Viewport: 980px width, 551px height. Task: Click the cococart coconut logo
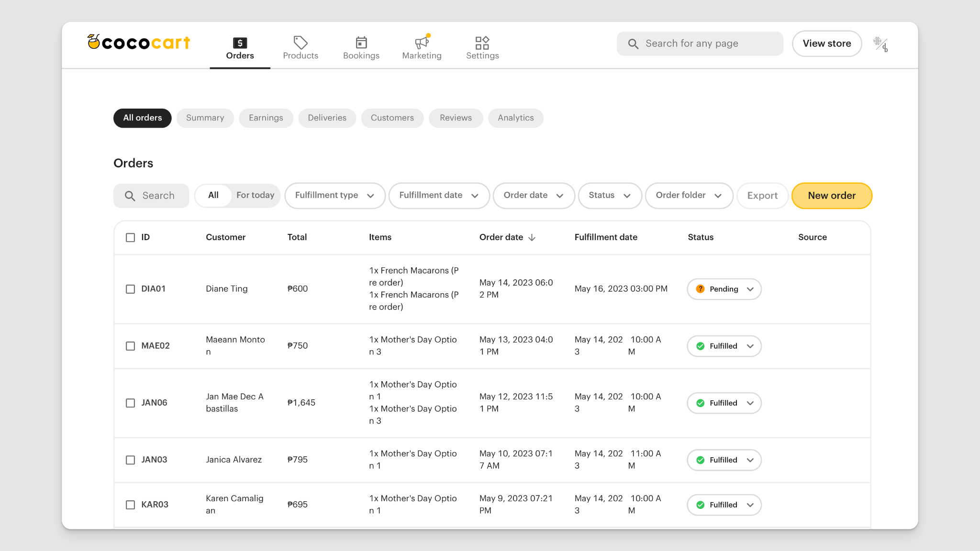(94, 42)
